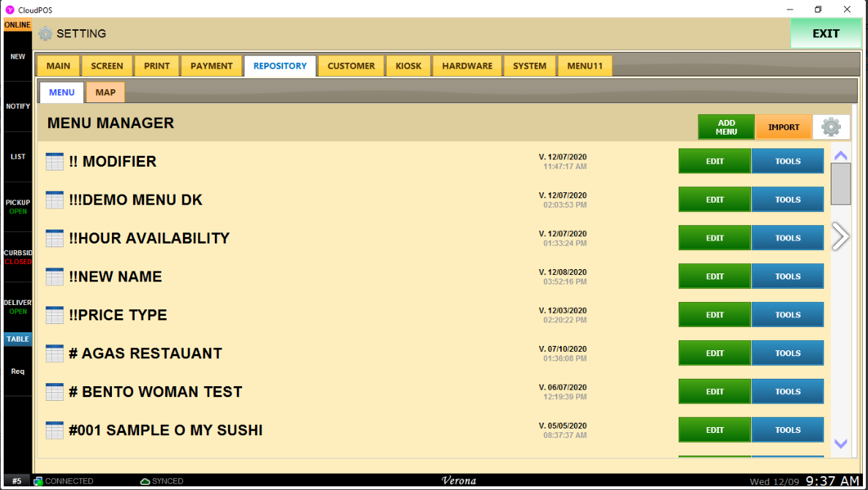The width and height of the screenshot is (868, 490).
Task: Open TOOLS for !!NEW NAME
Action: tap(788, 276)
